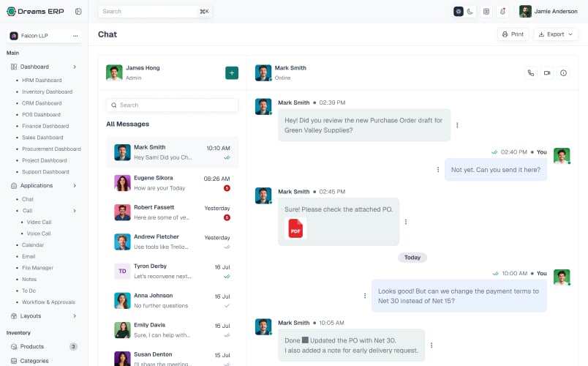Expand the Layouts menu chevron
The height and width of the screenshot is (366, 588).
pyautogui.click(x=75, y=316)
